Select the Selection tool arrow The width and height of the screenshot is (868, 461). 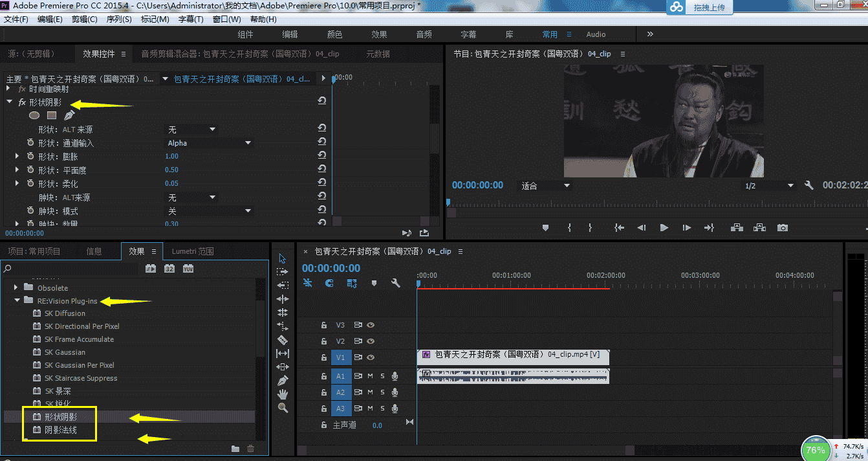point(283,258)
